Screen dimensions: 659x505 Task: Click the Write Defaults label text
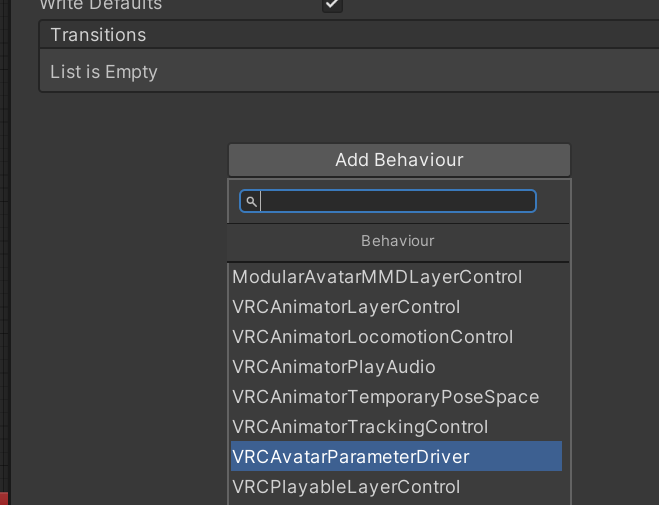100,5
